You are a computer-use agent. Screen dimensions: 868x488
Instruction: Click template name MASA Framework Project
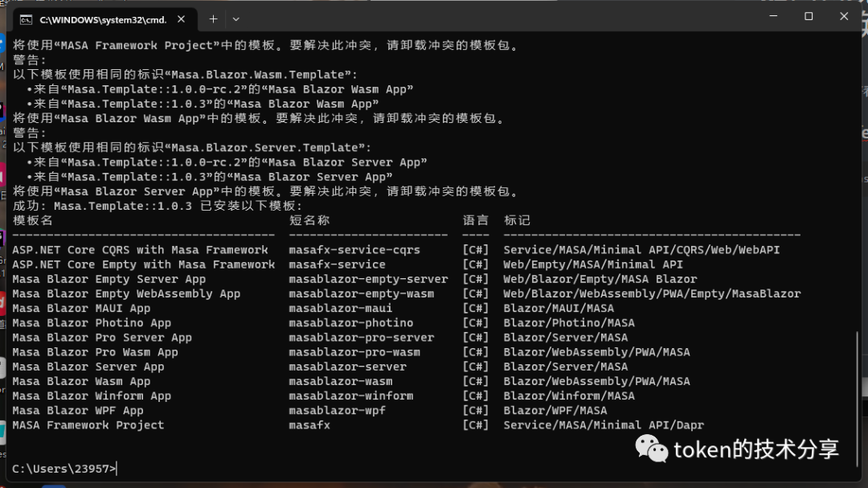(x=88, y=424)
